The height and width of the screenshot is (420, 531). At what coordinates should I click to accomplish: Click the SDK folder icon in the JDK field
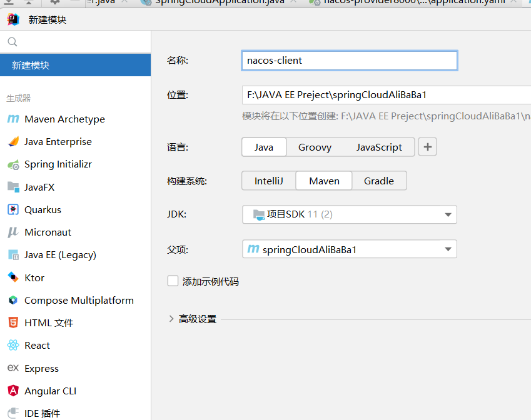click(x=259, y=214)
